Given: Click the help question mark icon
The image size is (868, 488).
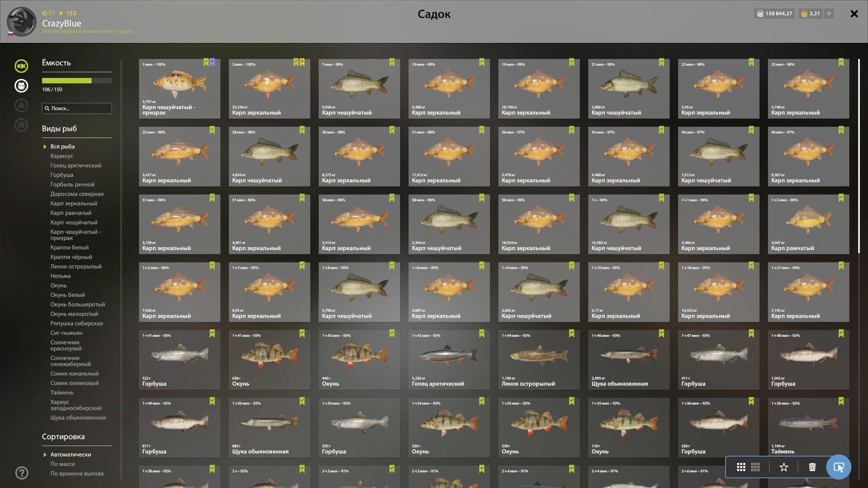Looking at the screenshot, I should tap(22, 473).
